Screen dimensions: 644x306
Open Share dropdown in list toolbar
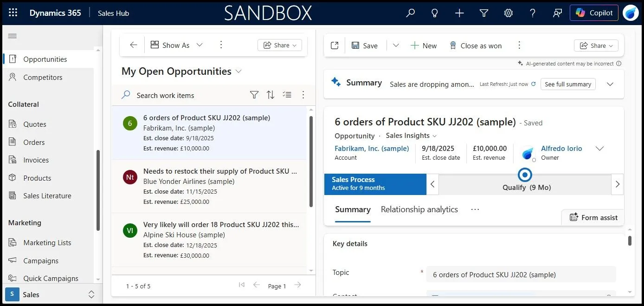tap(280, 45)
